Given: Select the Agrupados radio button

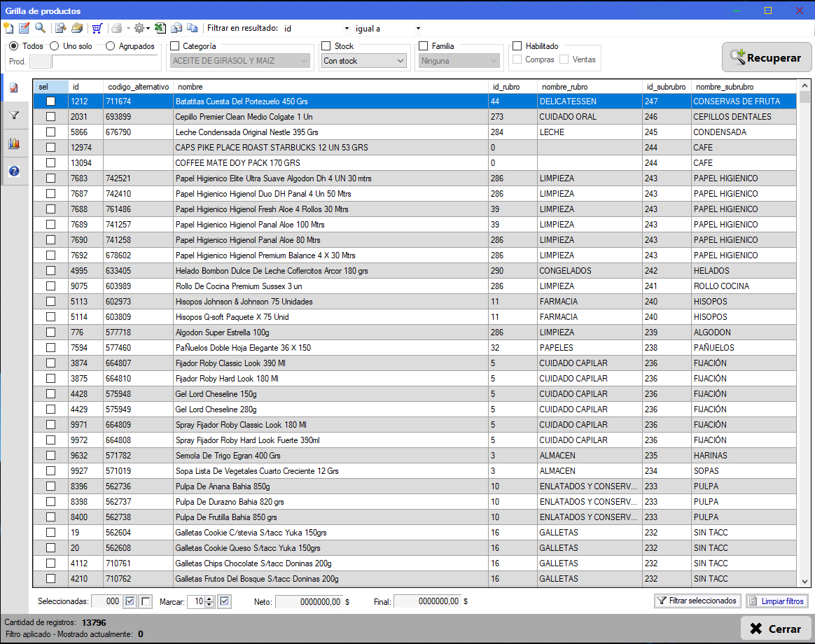Looking at the screenshot, I should (110, 46).
